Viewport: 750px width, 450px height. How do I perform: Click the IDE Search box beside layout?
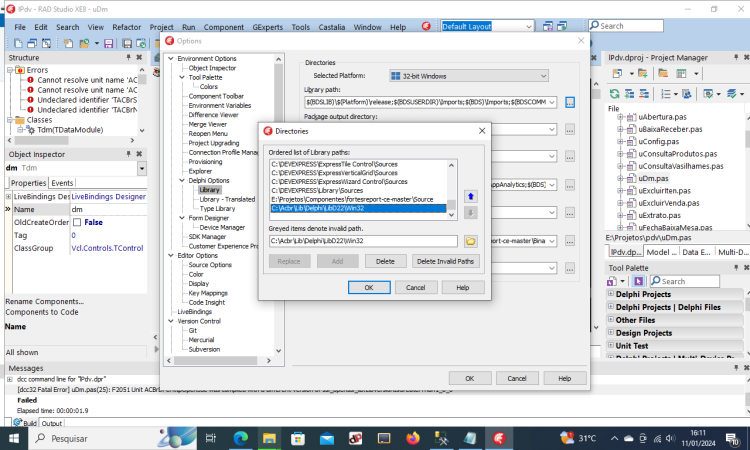coord(626,26)
